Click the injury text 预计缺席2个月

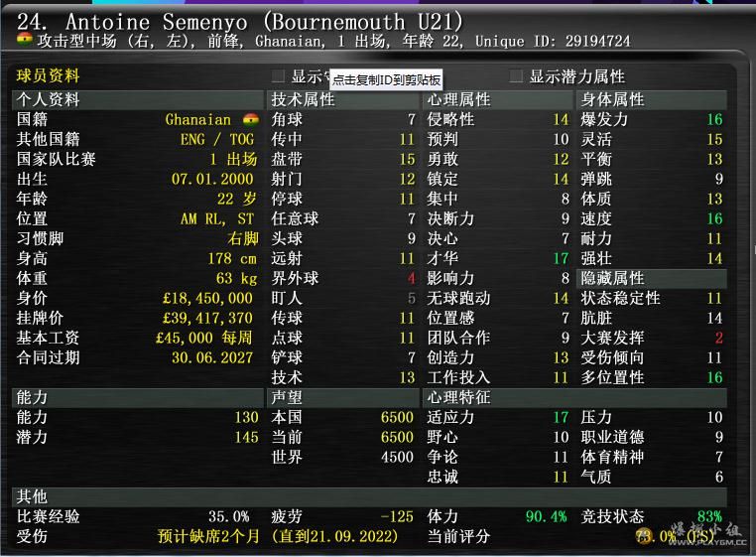pos(208,536)
